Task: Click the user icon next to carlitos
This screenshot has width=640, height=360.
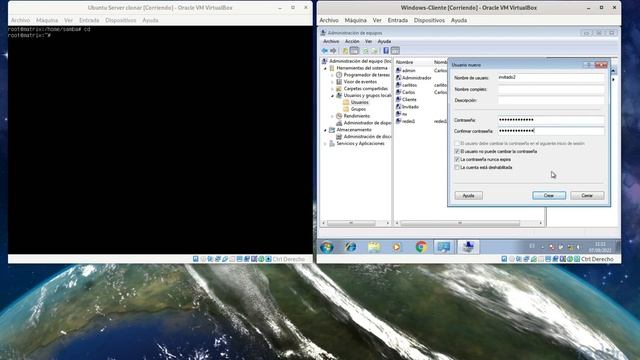Action: coord(398,85)
